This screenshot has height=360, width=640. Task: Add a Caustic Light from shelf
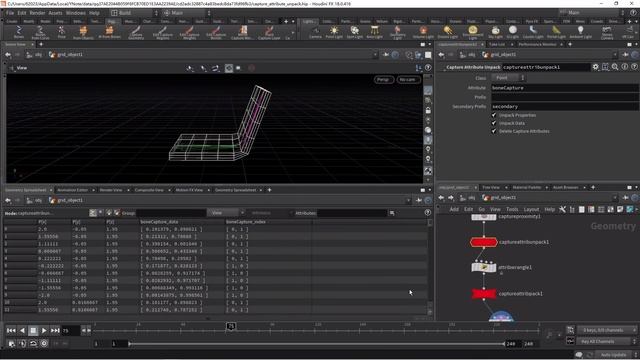pos(533,32)
